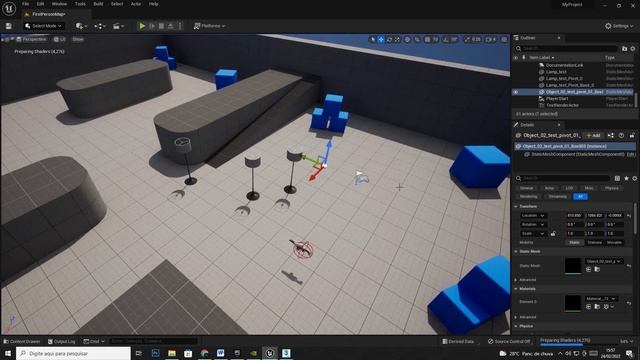Viewport: 640px width, 360px height.
Task: Open the Settings menu at top right
Action: [x=619, y=26]
